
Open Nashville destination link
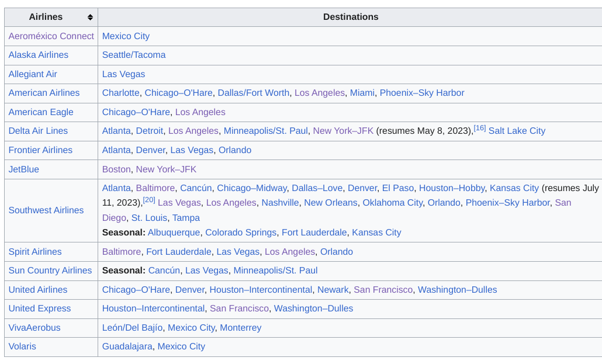click(281, 203)
